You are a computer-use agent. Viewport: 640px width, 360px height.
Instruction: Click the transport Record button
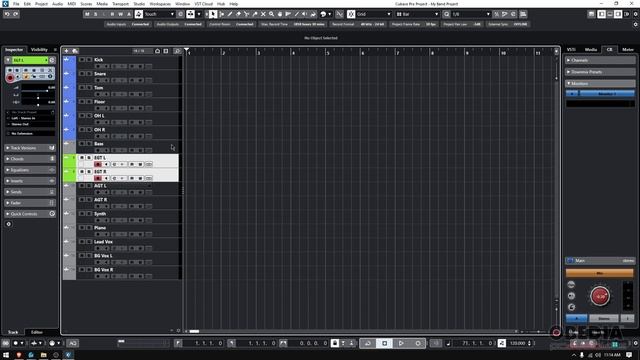[418, 343]
